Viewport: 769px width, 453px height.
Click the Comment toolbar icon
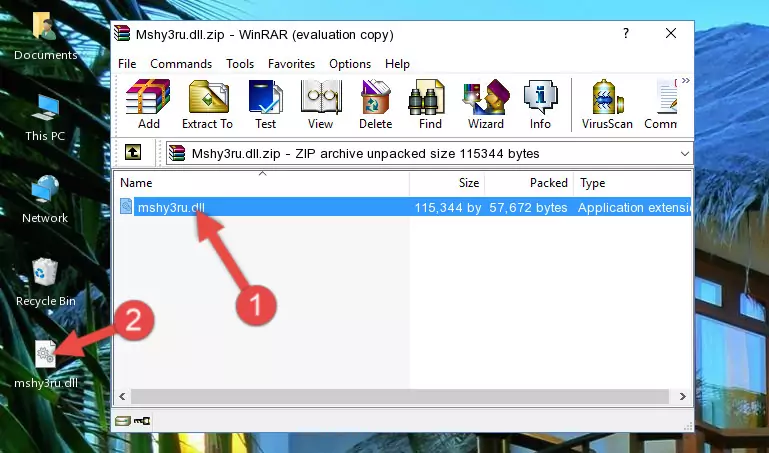click(661, 104)
